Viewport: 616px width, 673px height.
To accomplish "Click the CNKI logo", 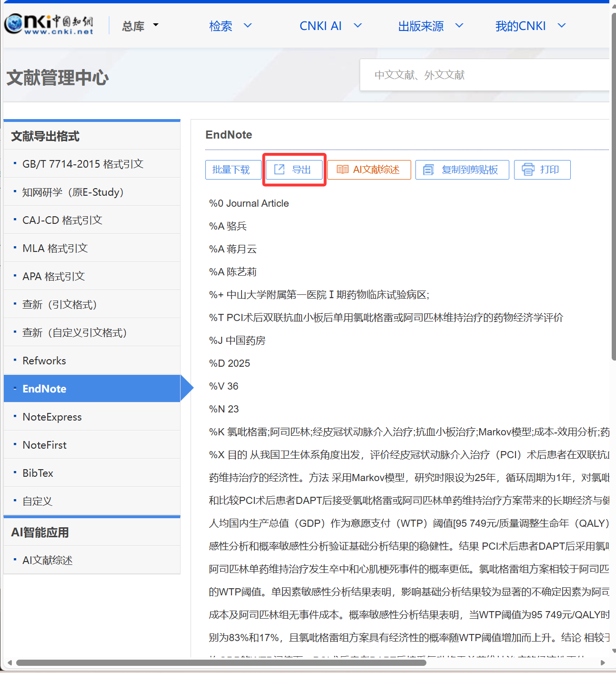I will [49, 24].
